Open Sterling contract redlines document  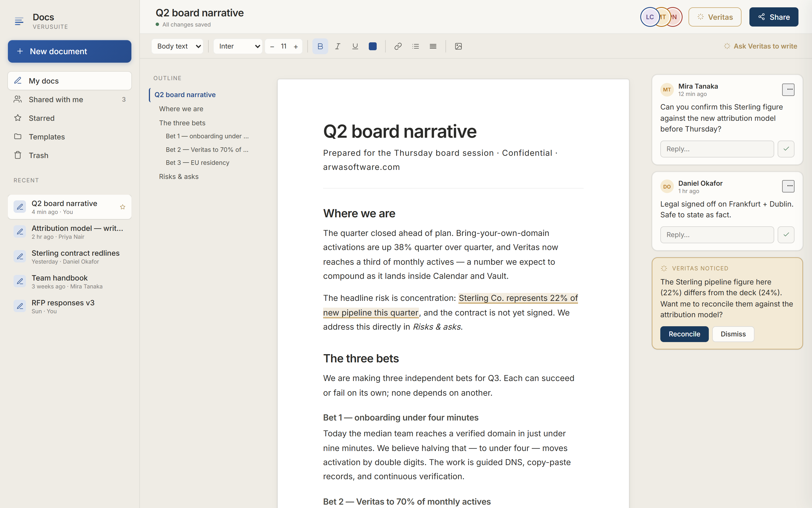coord(69,257)
